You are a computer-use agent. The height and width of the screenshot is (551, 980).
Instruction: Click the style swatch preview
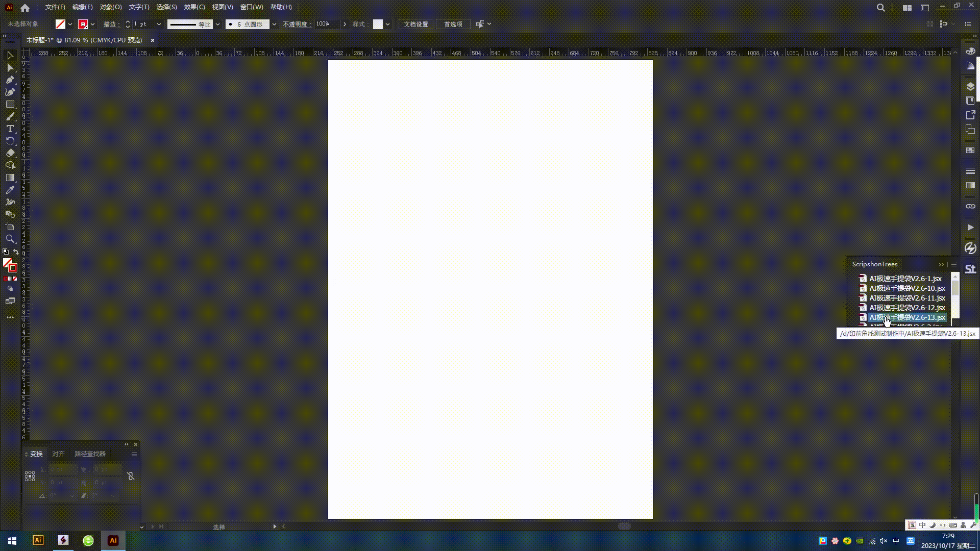point(378,24)
